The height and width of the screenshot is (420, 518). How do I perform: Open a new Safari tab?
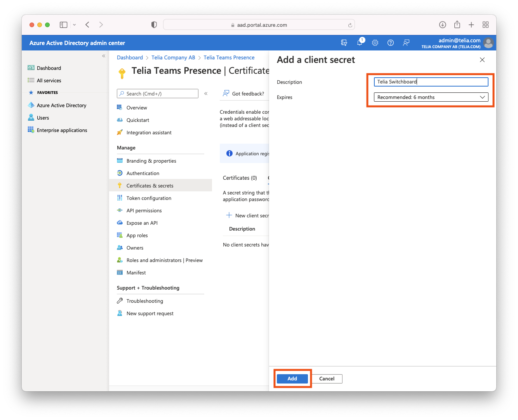click(x=471, y=25)
